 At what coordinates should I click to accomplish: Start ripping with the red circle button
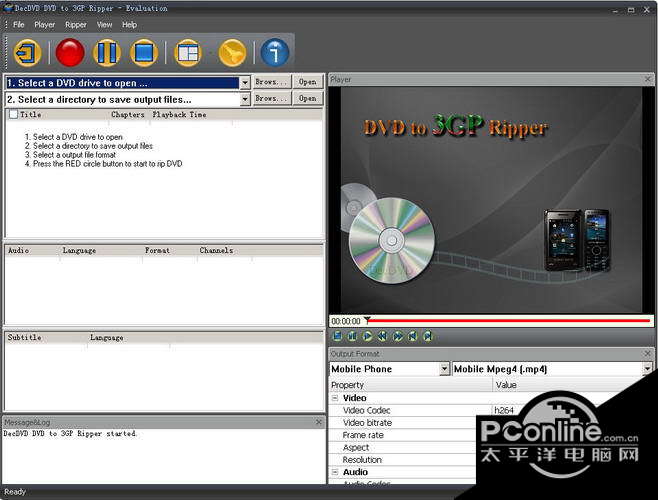(x=70, y=53)
